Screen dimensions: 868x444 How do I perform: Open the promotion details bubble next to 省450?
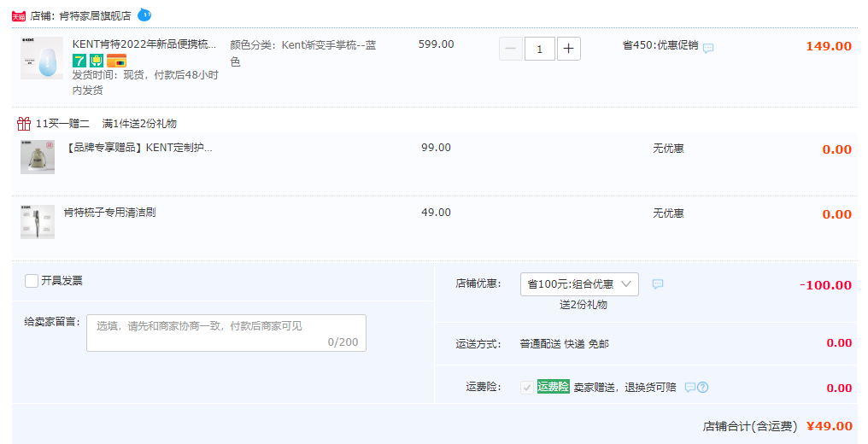[x=708, y=48]
